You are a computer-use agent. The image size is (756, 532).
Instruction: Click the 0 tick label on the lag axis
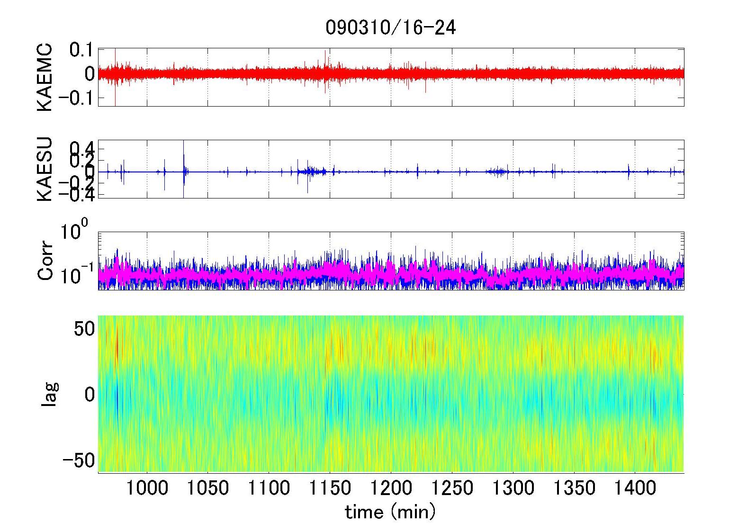coord(90,394)
